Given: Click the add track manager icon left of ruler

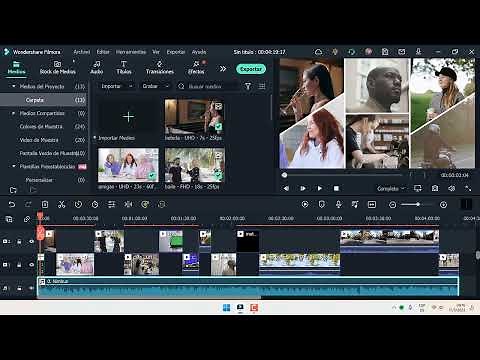Looking at the screenshot, I should pyautogui.click(x=9, y=219).
